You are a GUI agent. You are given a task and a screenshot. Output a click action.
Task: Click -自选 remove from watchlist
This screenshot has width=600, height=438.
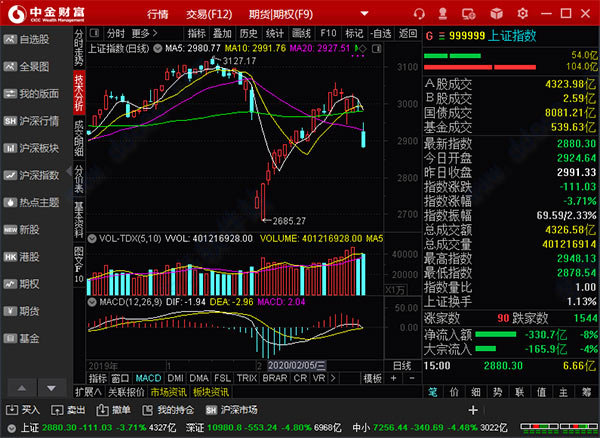point(381,34)
